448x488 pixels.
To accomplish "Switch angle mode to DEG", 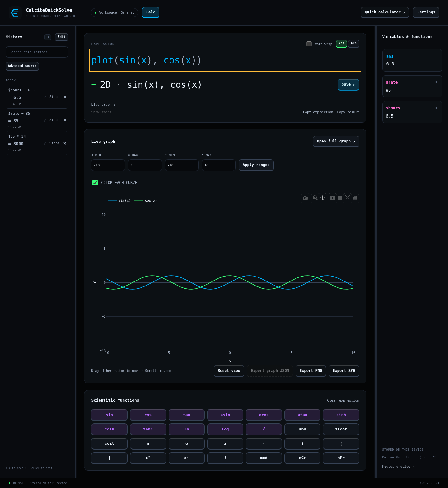I will pyautogui.click(x=354, y=44).
